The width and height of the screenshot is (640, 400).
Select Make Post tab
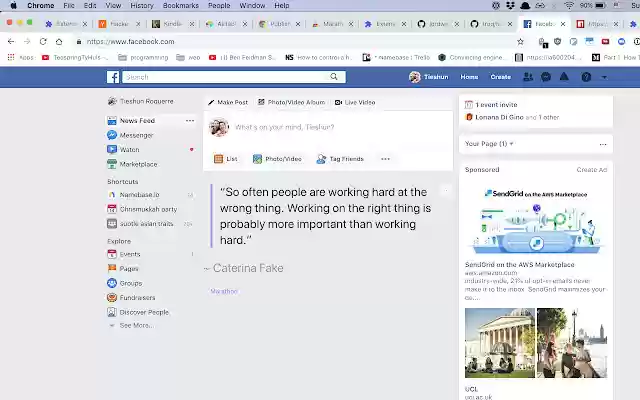(x=228, y=102)
